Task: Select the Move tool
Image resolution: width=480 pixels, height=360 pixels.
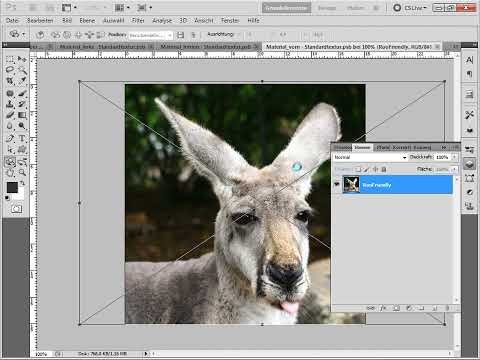Action: pyautogui.click(x=22, y=59)
